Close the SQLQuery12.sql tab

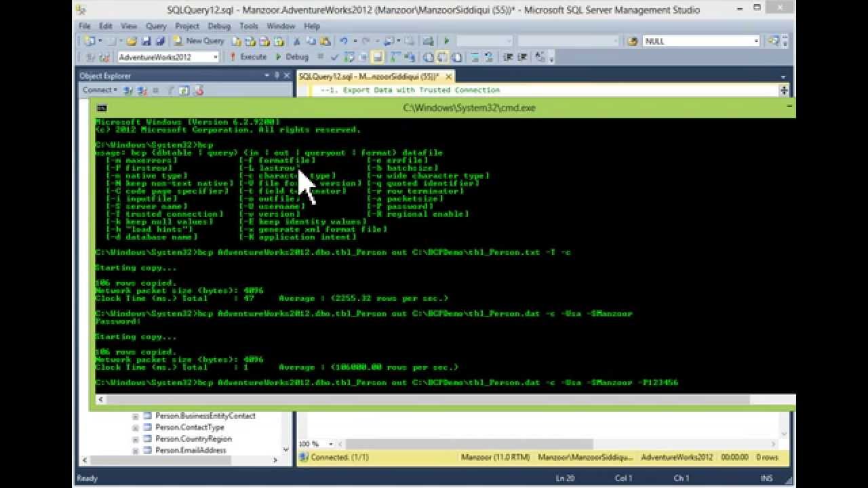pos(448,77)
